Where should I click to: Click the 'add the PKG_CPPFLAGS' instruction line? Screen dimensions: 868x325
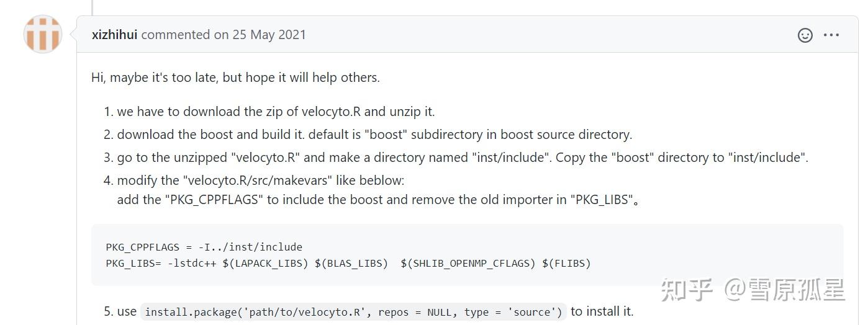pyautogui.click(x=378, y=200)
